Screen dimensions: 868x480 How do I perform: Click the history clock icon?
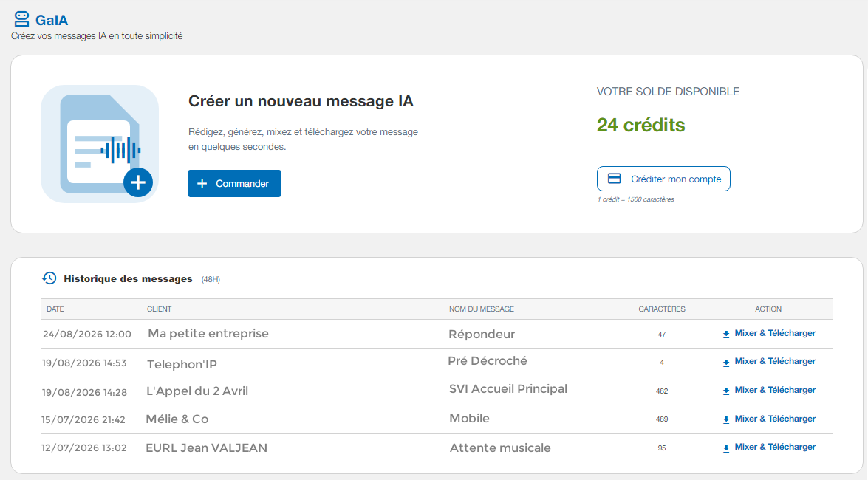coord(49,278)
